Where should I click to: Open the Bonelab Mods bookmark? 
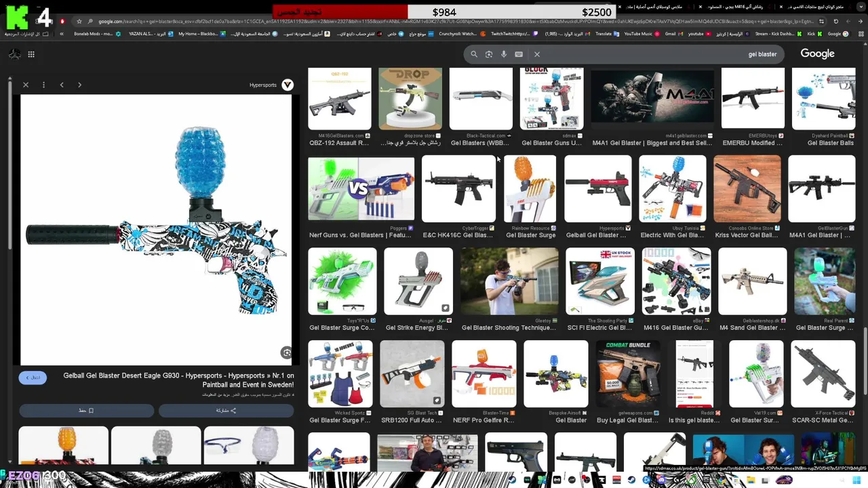(x=97, y=34)
